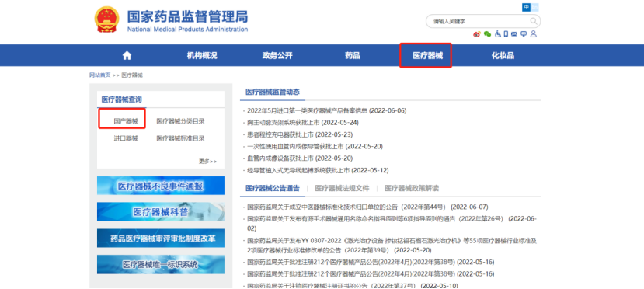
Task: Click the mobile phone icon
Action: tap(506, 33)
